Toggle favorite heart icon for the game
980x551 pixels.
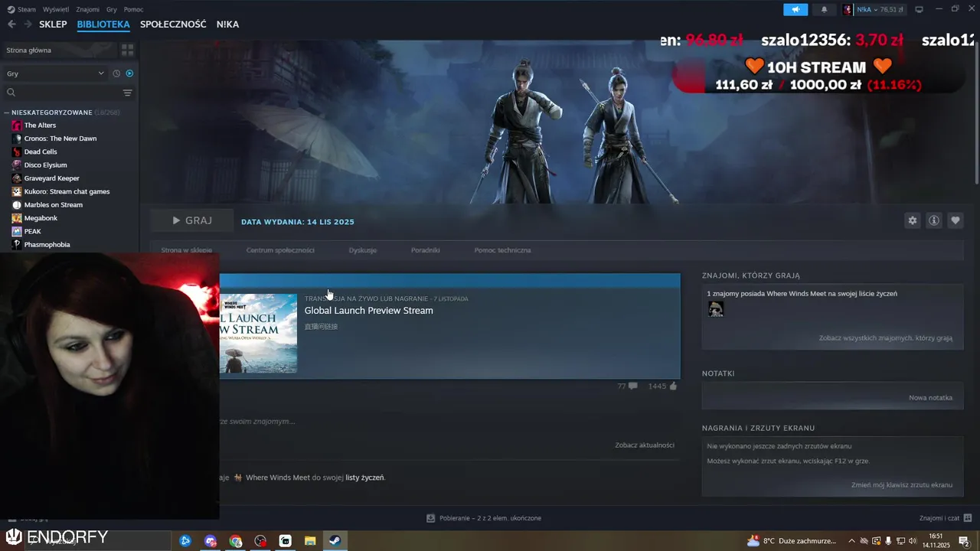click(x=955, y=220)
